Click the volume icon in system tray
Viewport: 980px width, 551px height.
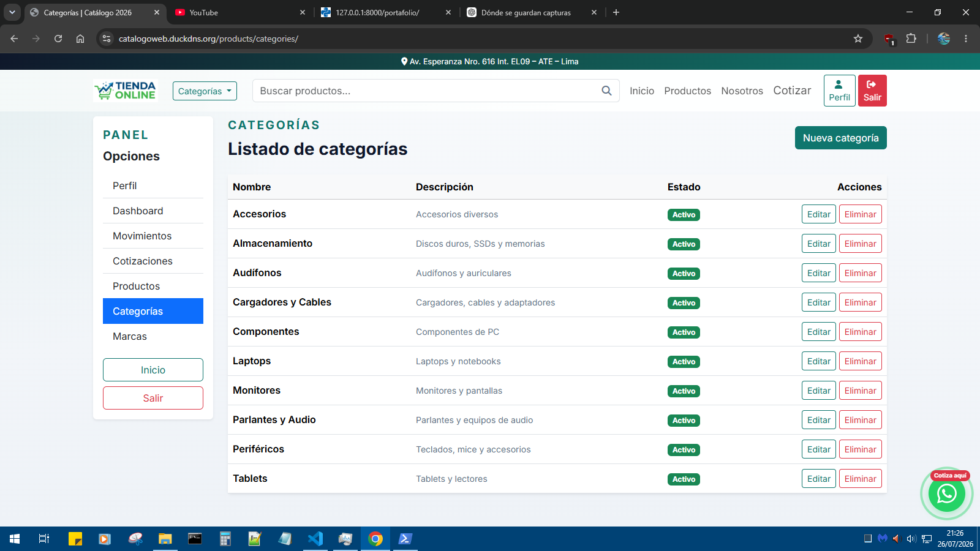pos(911,539)
